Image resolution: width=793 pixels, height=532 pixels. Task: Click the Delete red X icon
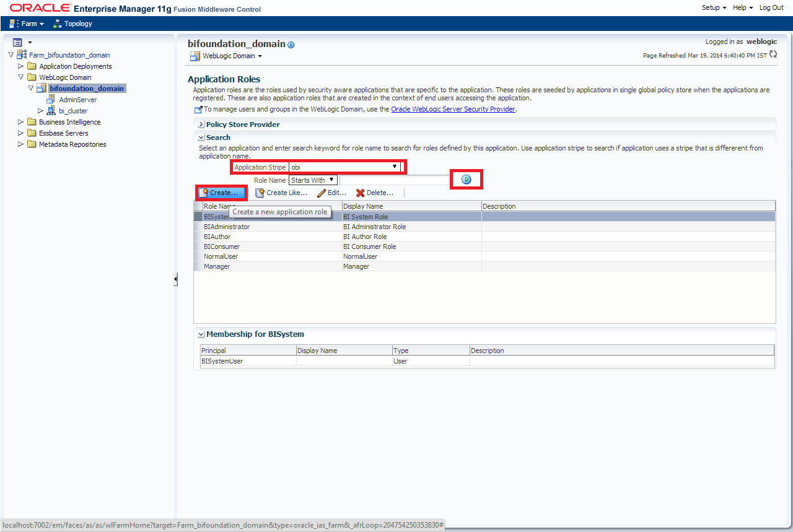click(x=360, y=193)
